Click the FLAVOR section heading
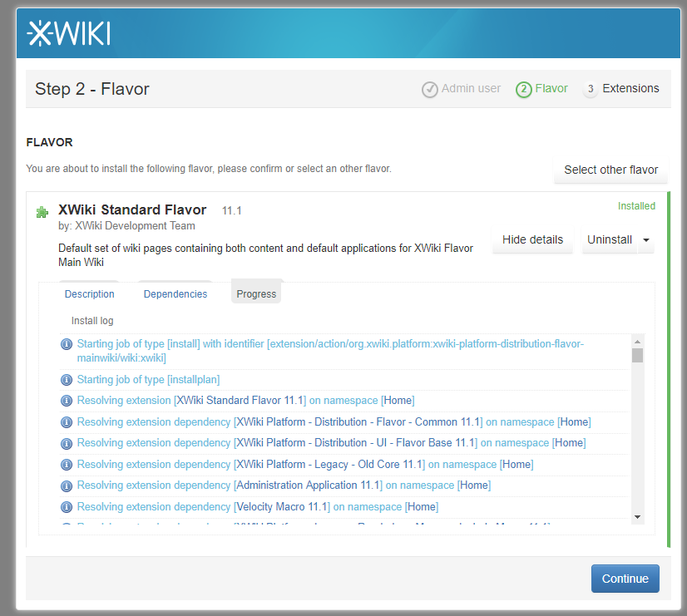The width and height of the screenshot is (687, 616). click(50, 142)
